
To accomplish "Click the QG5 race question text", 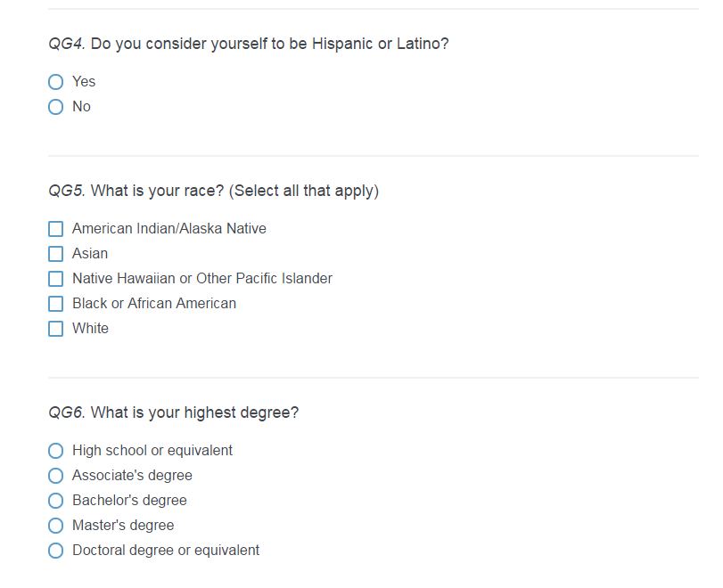I will [214, 192].
